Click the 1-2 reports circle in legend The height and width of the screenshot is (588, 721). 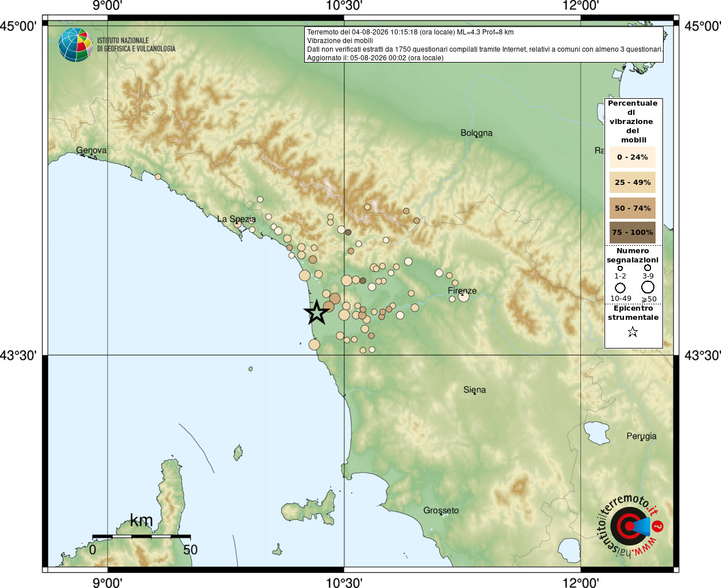click(x=620, y=268)
